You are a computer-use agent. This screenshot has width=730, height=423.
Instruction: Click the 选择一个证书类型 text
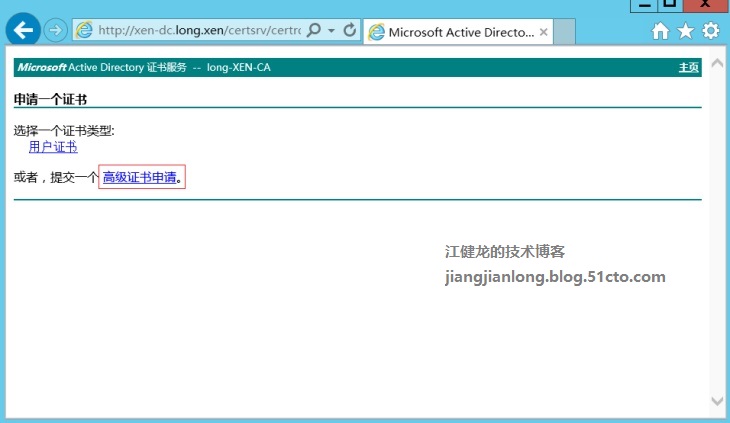64,131
